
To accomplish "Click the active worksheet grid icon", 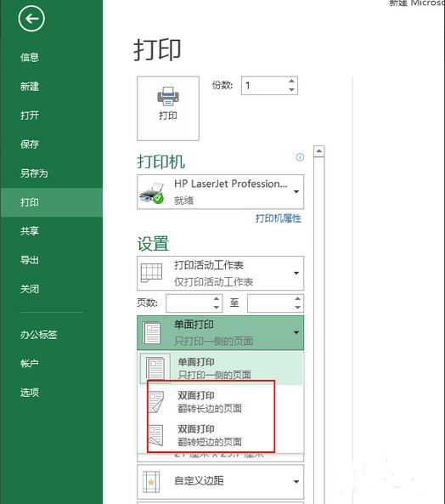I will [151, 273].
